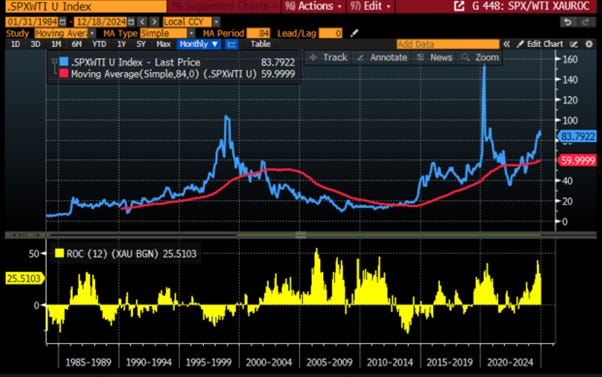The height and width of the screenshot is (377, 602).
Task: Click the ROC (12) (XAU BGN) legend
Action: (131, 253)
